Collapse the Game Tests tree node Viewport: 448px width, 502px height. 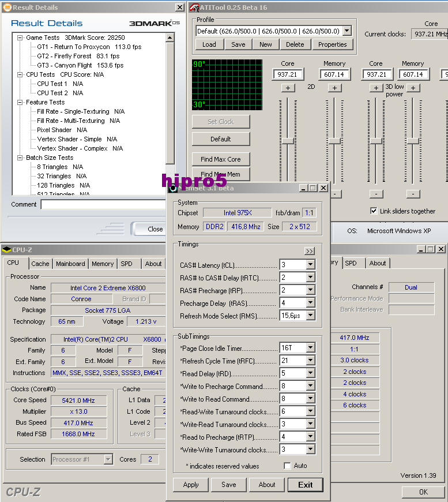[20, 38]
